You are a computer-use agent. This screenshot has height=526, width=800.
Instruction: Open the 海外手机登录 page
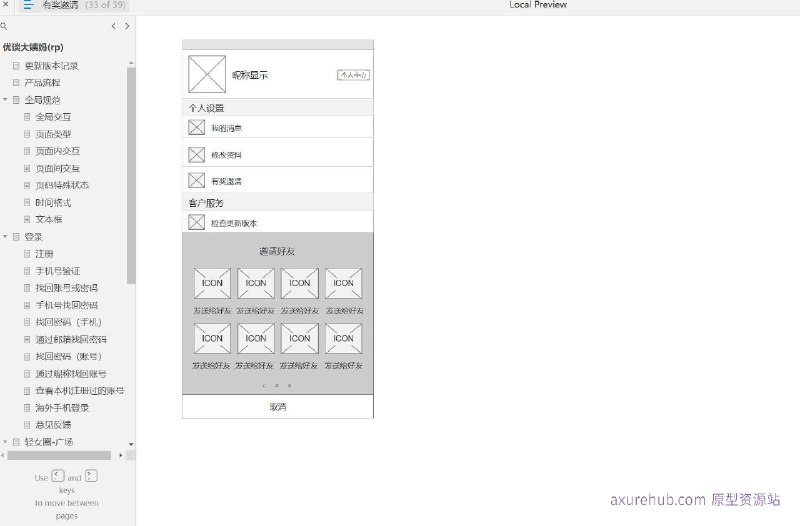62,408
